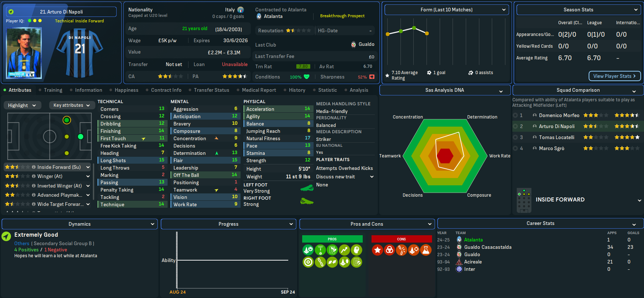The height and width of the screenshot is (298, 644).
Task: Switch to the Training tab
Action: 53,90
